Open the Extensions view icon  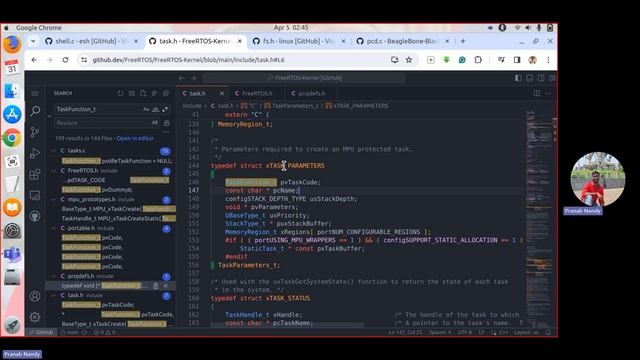[35, 174]
